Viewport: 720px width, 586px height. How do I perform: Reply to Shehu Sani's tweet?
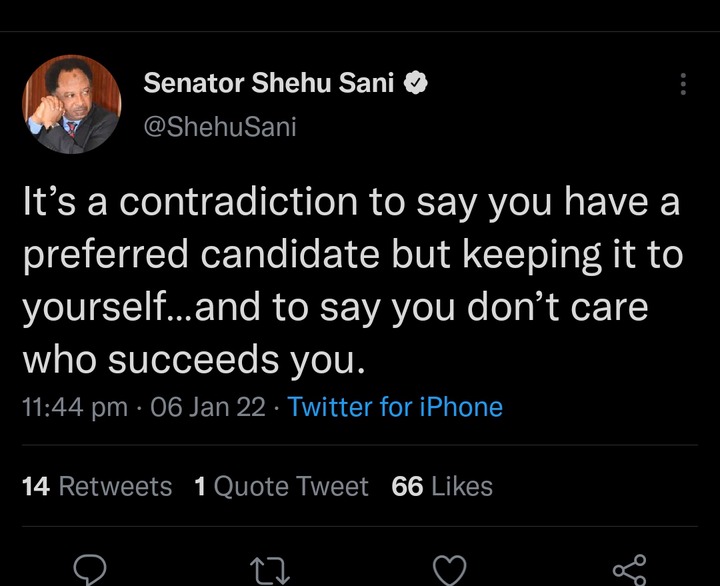point(91,568)
